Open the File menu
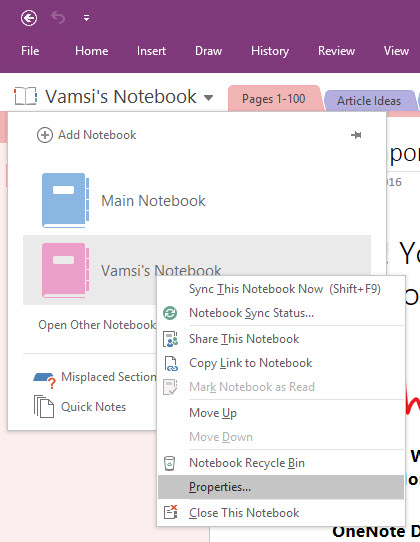This screenshot has height=542, width=420. [x=30, y=51]
